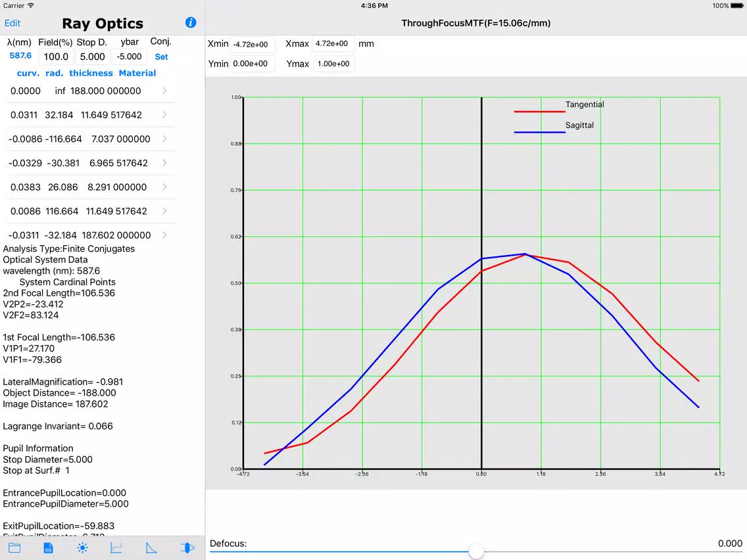The height and width of the screenshot is (560, 747).
Task: Tap the 4:36 PM clock
Action: coord(374,6)
